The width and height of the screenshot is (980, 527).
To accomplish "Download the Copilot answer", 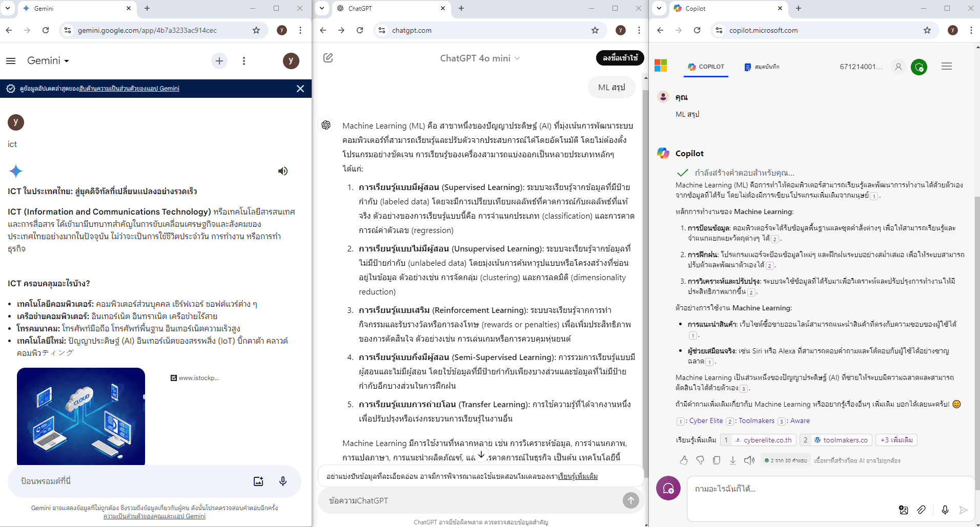I will [733, 460].
